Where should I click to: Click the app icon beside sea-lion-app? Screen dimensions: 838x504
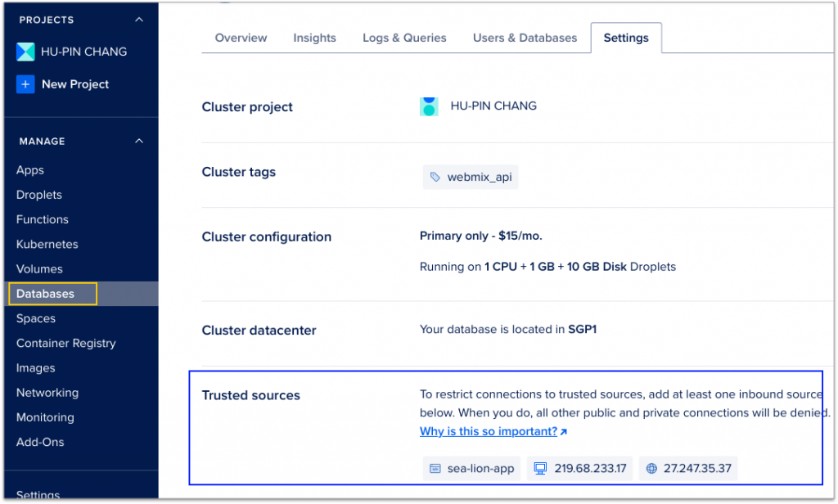pyautogui.click(x=435, y=469)
